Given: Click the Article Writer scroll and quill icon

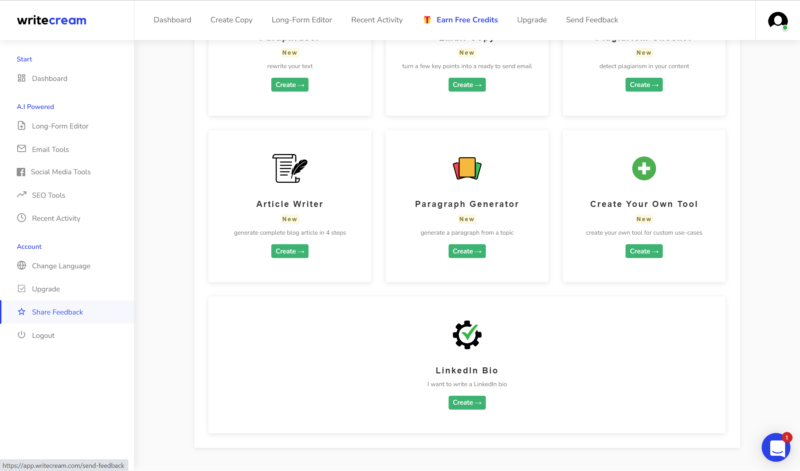Looking at the screenshot, I should [x=289, y=168].
